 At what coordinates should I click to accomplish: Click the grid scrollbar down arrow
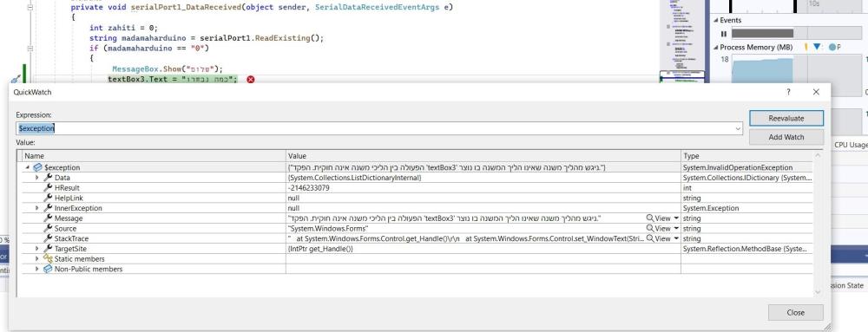coord(818,291)
